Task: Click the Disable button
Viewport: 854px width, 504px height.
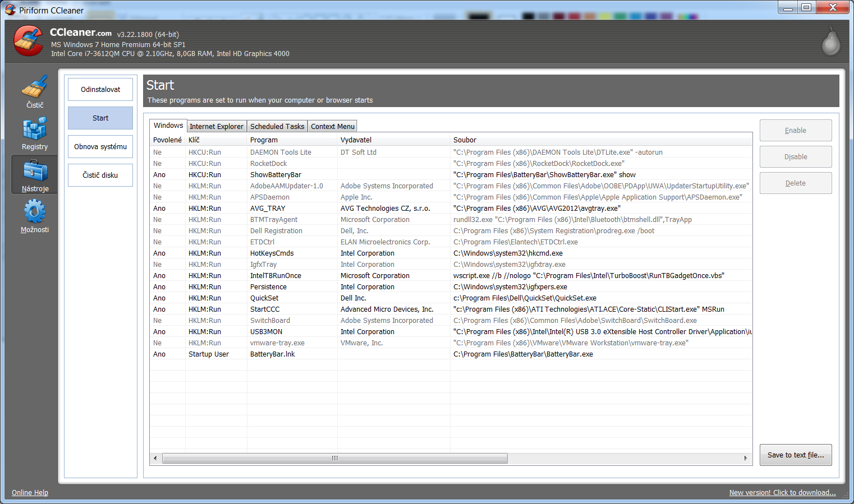Action: (x=796, y=157)
